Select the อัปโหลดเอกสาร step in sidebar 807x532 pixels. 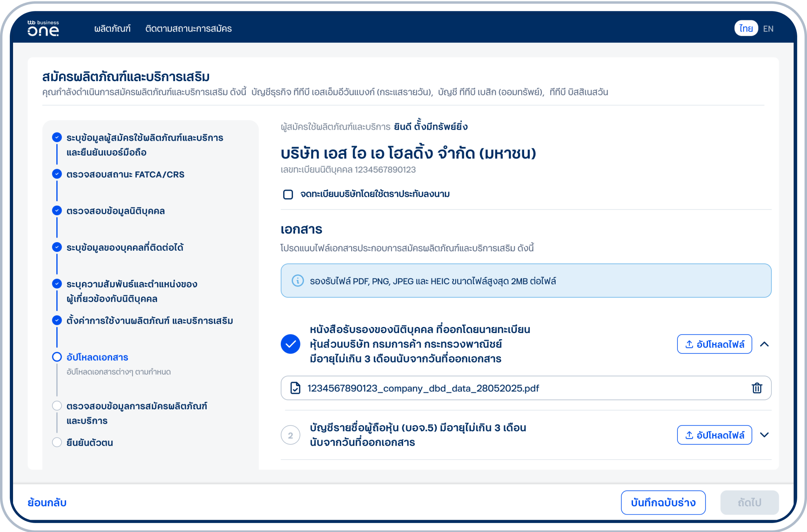pos(97,358)
